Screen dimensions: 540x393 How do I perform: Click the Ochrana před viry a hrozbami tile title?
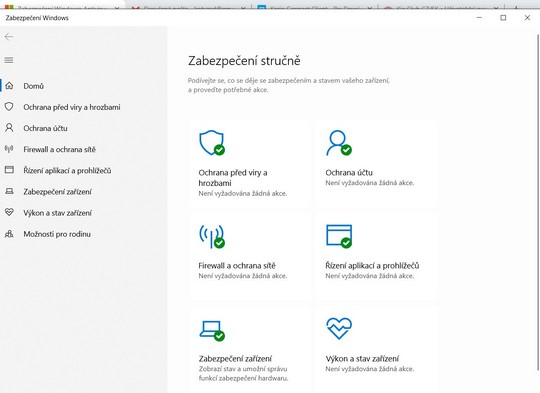[233, 178]
